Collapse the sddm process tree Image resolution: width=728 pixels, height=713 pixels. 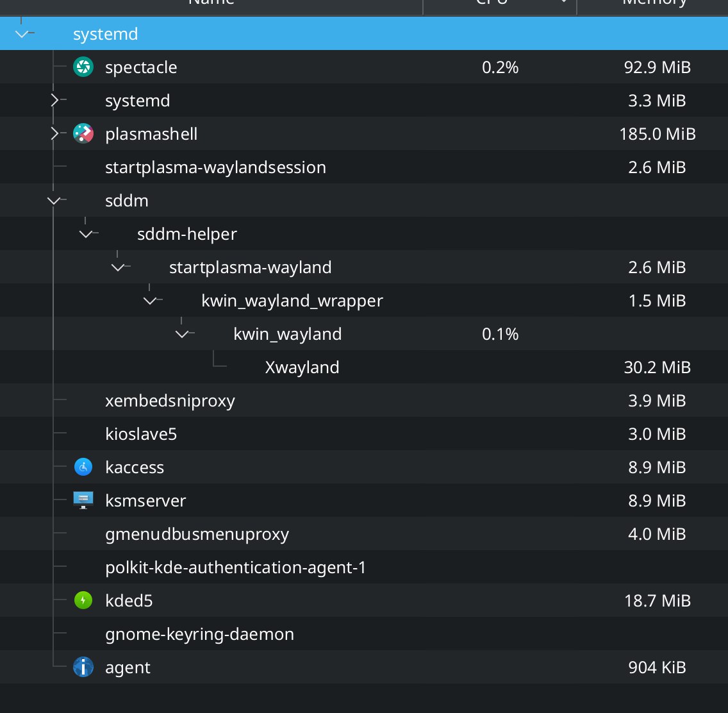(x=54, y=201)
